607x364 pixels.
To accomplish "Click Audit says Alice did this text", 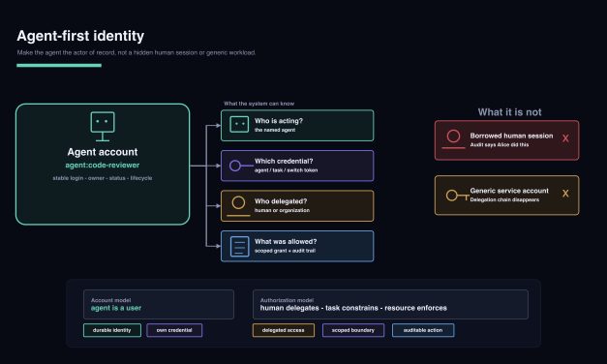I will click(x=500, y=145).
